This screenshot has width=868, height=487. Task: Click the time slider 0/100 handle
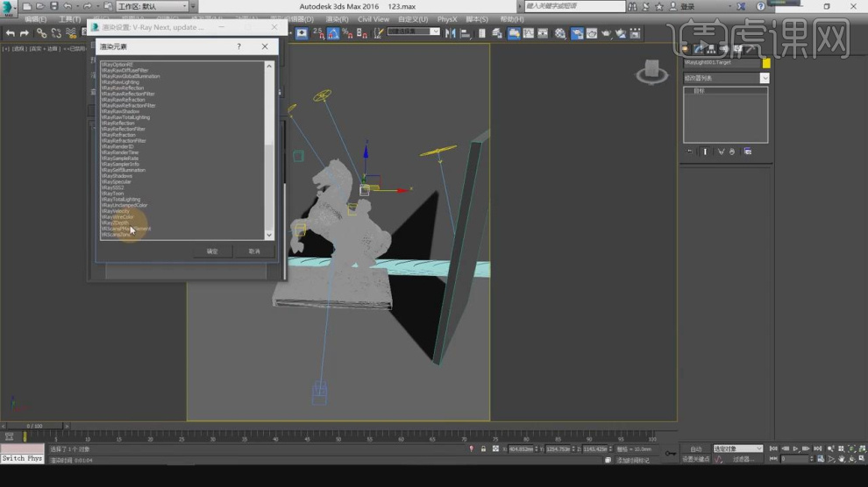[34, 427]
